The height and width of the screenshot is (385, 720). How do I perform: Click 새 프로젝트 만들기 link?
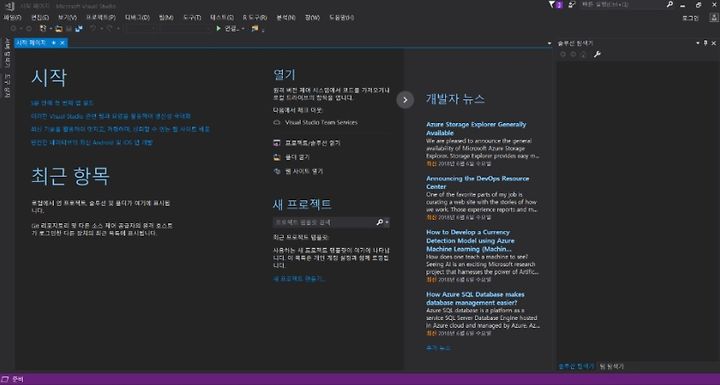coord(299,278)
